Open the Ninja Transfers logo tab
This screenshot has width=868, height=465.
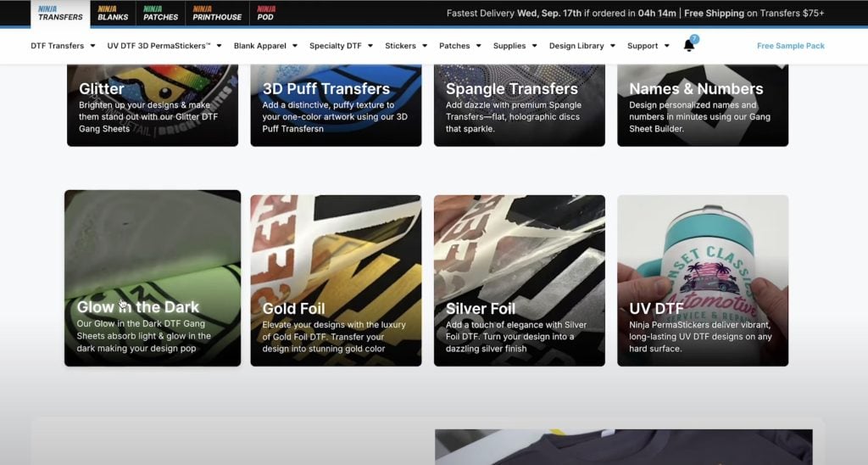click(60, 13)
